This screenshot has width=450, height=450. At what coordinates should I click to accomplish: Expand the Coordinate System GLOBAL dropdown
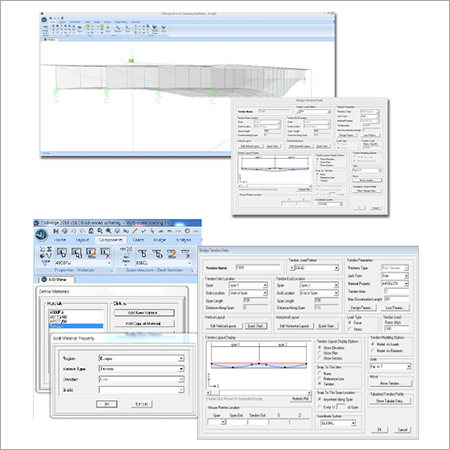338,423
